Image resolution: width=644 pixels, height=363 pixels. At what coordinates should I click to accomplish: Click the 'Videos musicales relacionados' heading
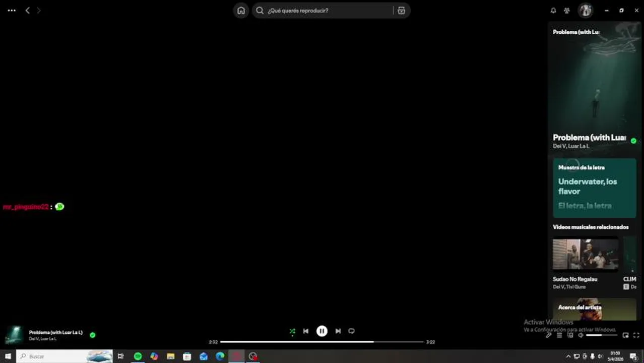tap(591, 227)
